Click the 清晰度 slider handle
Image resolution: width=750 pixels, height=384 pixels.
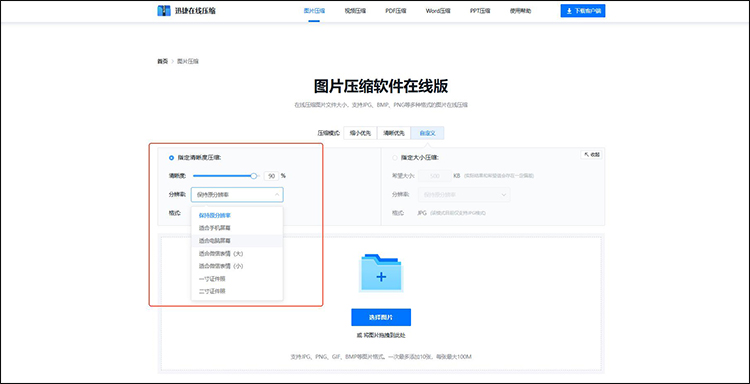click(x=254, y=176)
